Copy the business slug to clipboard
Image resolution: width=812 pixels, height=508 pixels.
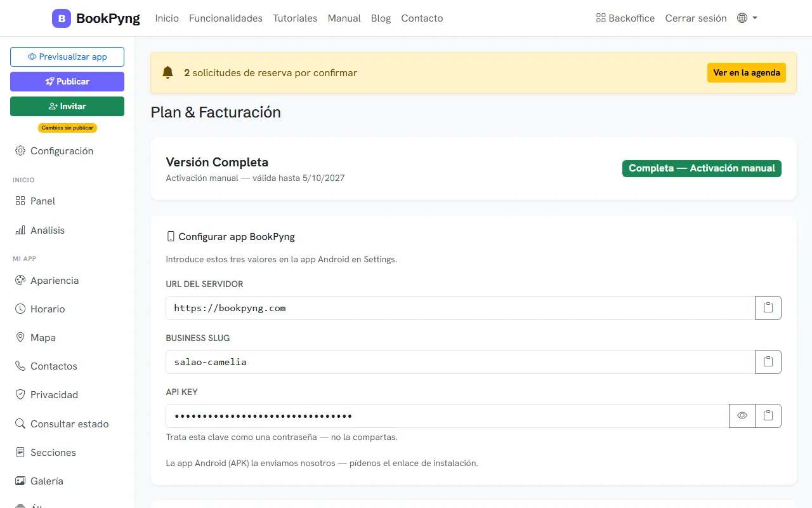(x=768, y=362)
